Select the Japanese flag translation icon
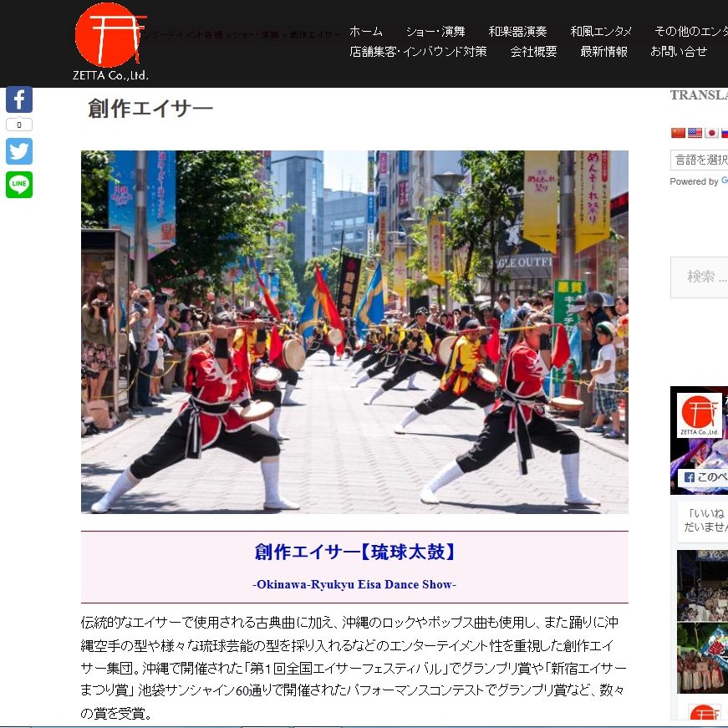The image size is (728, 728). (x=711, y=133)
